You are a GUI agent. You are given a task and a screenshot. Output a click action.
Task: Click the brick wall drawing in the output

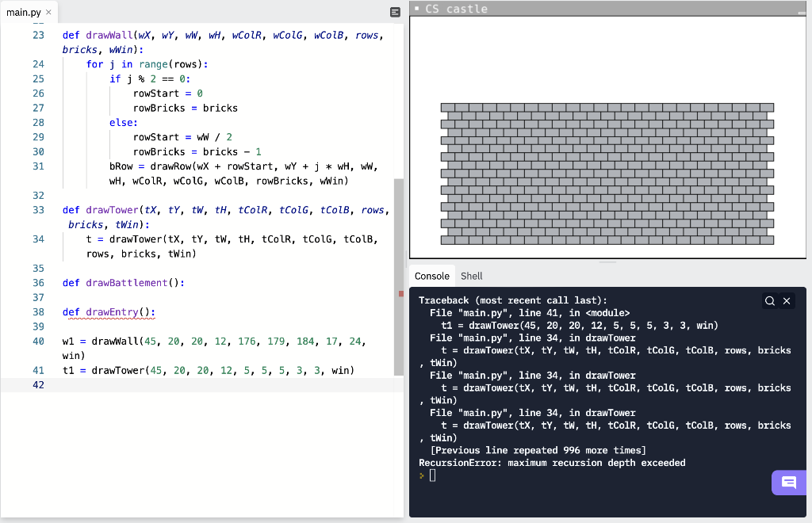(x=607, y=174)
